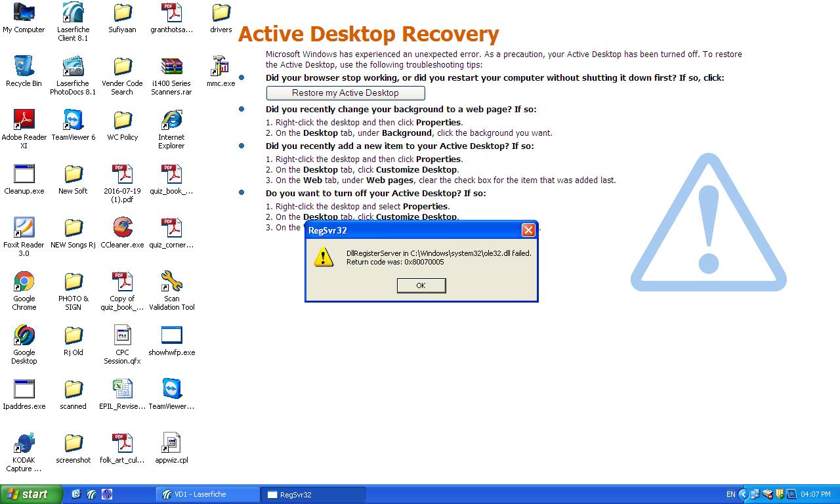
Task: Select the Google Desktop shortcut
Action: [x=24, y=345]
